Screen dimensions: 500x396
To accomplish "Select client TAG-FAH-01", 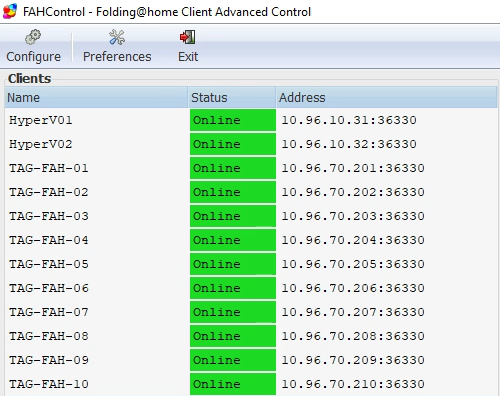I will pyautogui.click(x=251, y=168).
